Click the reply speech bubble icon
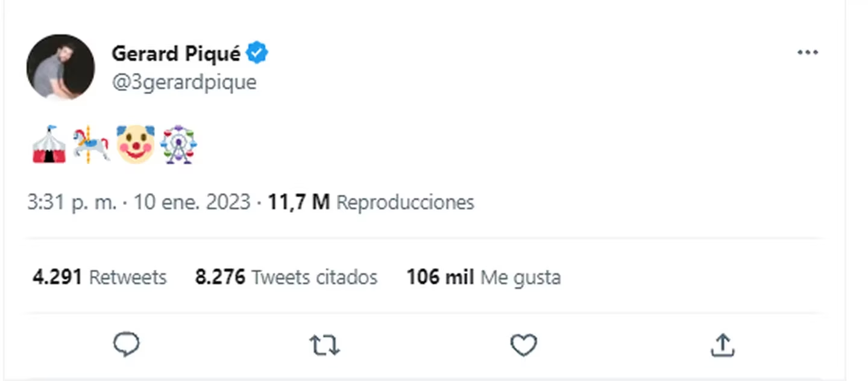The width and height of the screenshot is (868, 381). (x=127, y=345)
